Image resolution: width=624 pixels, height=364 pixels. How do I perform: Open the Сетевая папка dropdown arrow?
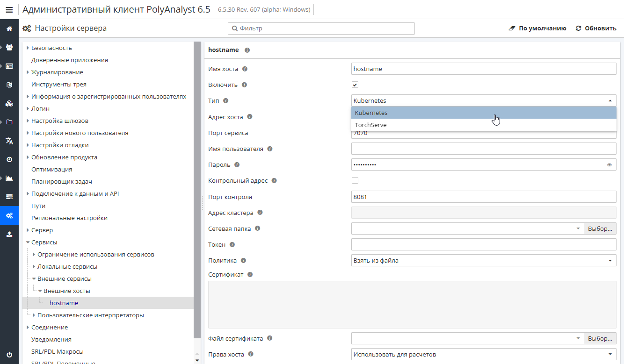tap(578, 229)
